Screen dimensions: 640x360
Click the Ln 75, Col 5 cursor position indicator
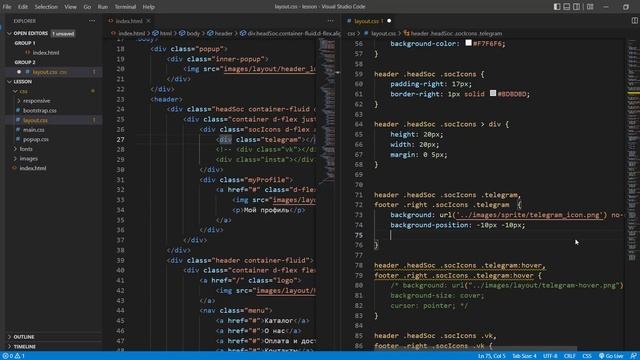pos(491,356)
